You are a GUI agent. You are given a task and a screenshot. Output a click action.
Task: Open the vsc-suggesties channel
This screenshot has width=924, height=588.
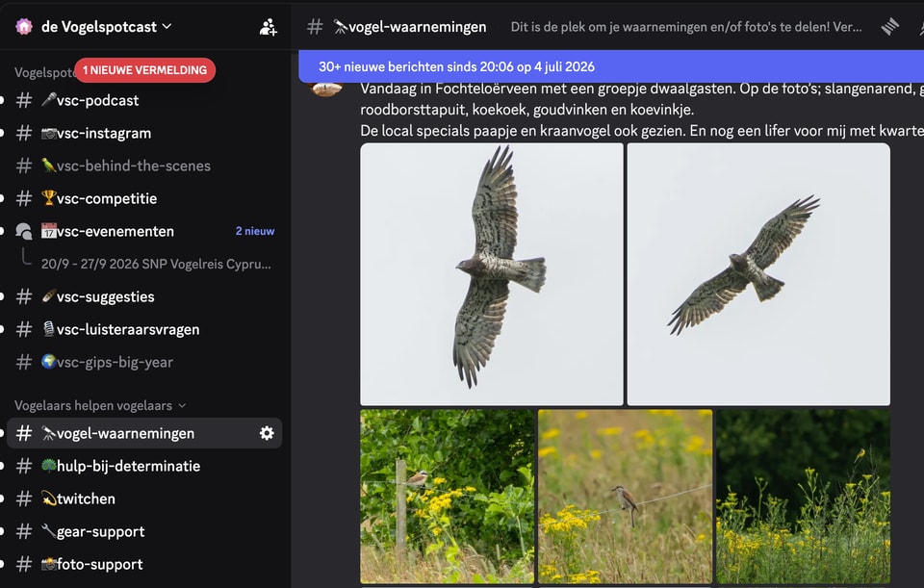click(144, 297)
